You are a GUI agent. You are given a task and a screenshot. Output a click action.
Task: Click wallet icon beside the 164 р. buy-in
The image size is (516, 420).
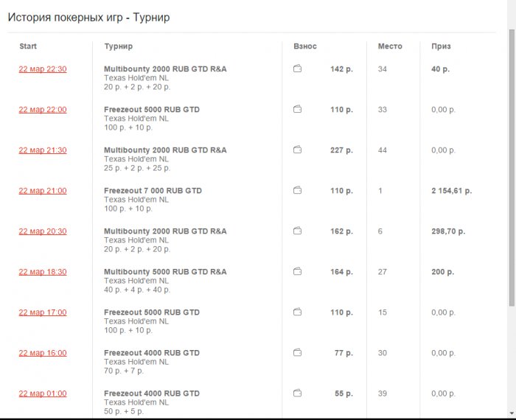[298, 272]
